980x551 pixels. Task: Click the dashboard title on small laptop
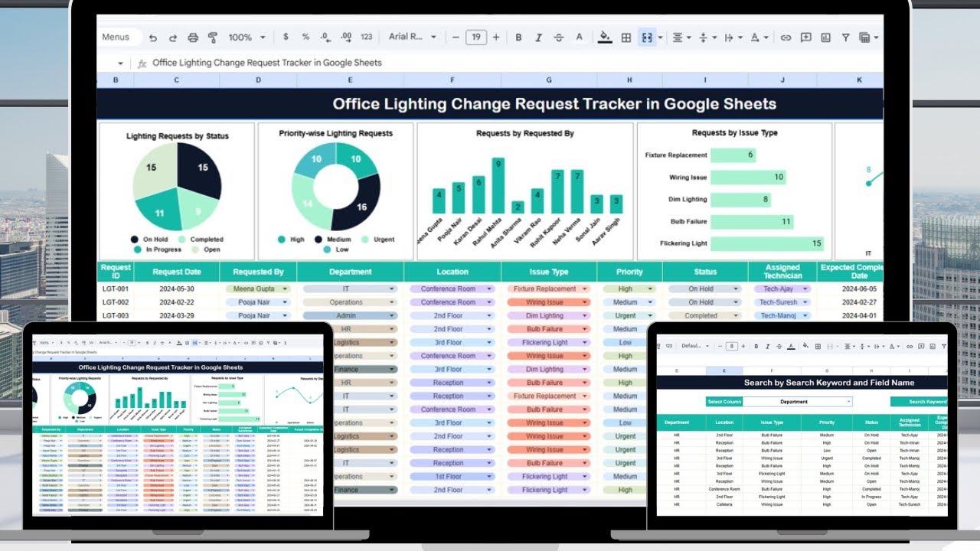pyautogui.click(x=161, y=367)
